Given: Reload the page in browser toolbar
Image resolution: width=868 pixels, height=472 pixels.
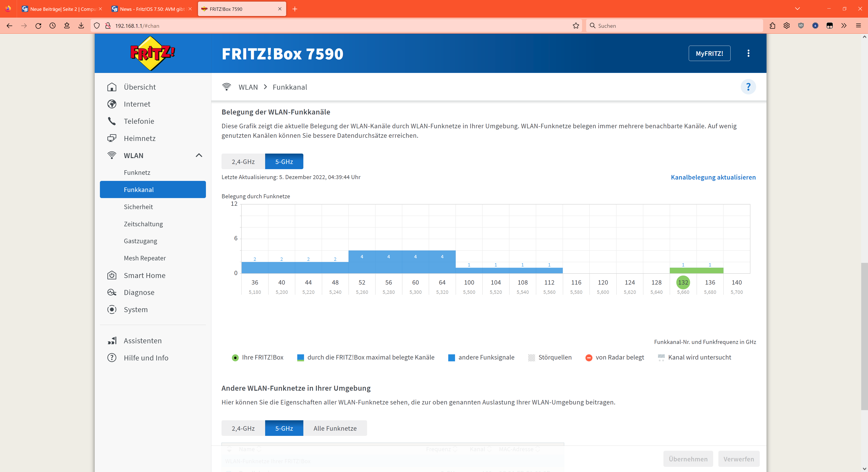Looking at the screenshot, I should [38, 26].
